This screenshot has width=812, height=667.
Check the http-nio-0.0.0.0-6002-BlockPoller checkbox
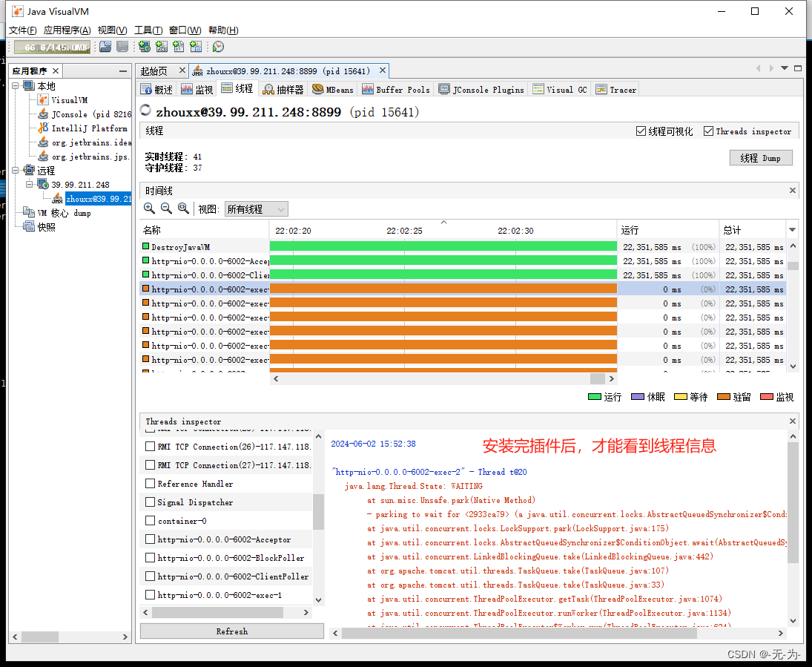pyautogui.click(x=151, y=558)
